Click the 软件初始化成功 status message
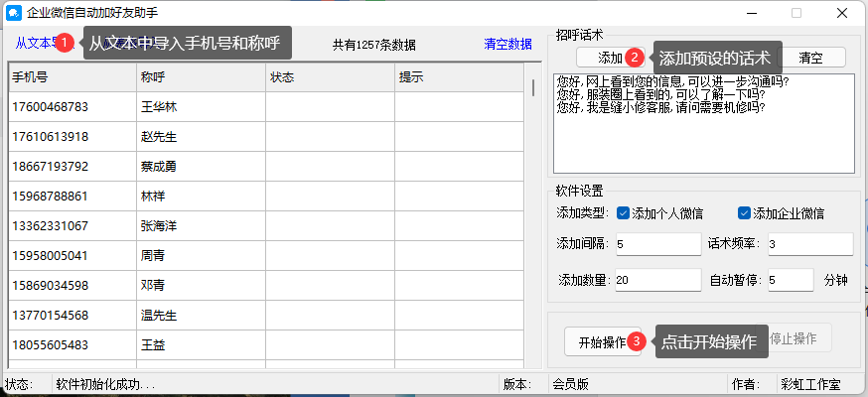 click(105, 384)
